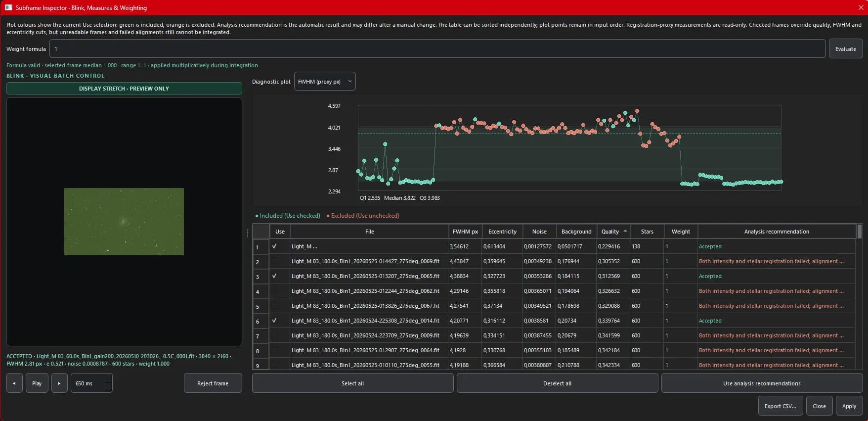Uncheck Use for the 0065.fit frame
The width and height of the screenshot is (868, 421).
(x=274, y=276)
